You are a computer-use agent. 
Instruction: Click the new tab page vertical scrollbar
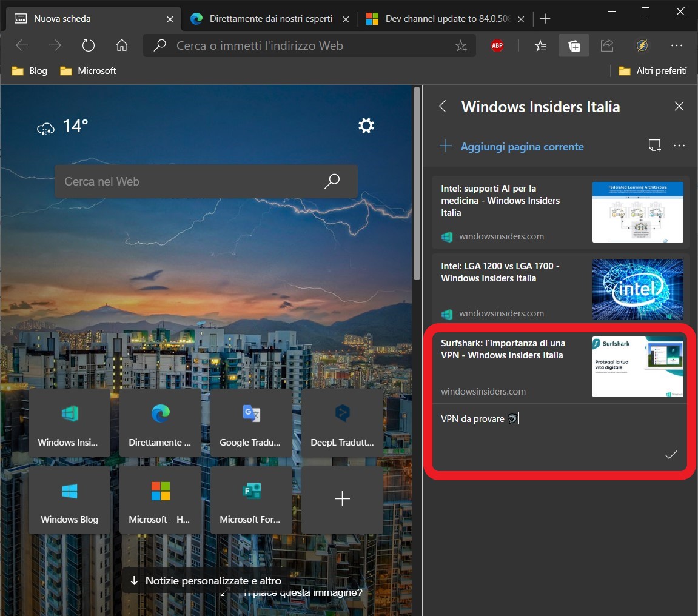(417, 183)
